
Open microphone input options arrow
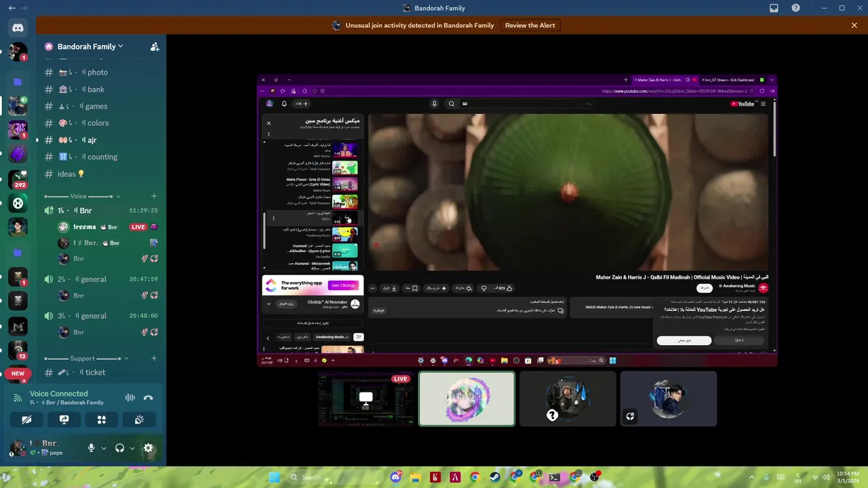pos(104,448)
